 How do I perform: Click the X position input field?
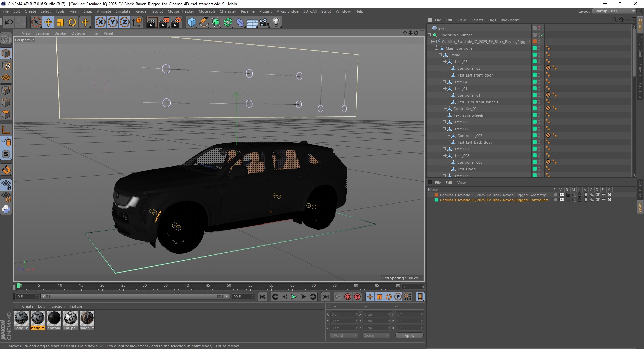click(344, 314)
